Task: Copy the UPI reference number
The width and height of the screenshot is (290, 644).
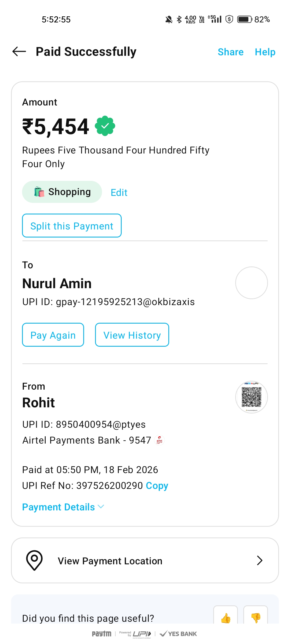Action: (157, 486)
